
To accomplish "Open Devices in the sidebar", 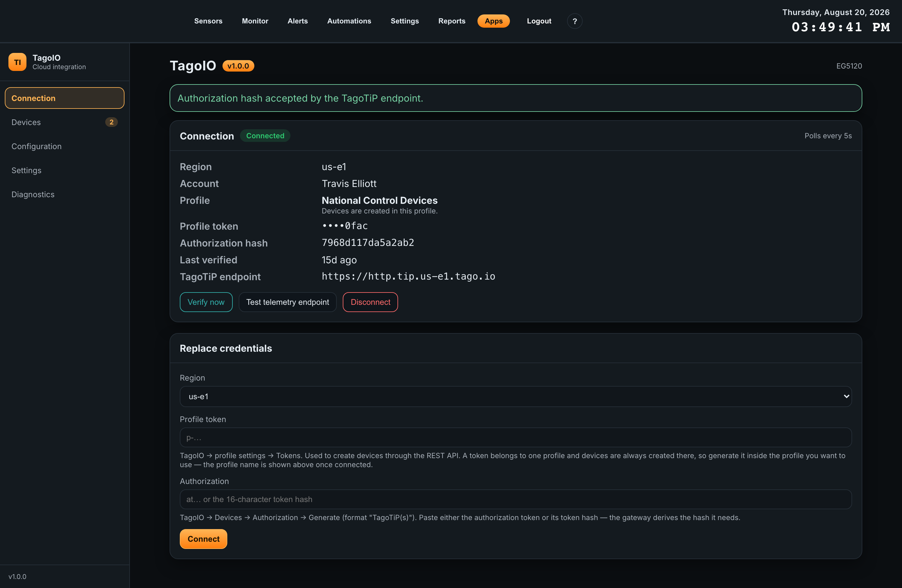I will [64, 122].
